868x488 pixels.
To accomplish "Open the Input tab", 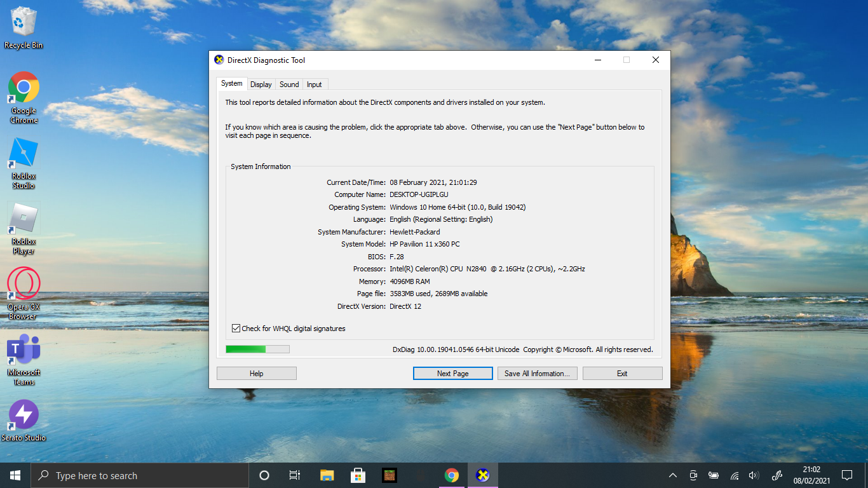I will click(x=314, y=85).
